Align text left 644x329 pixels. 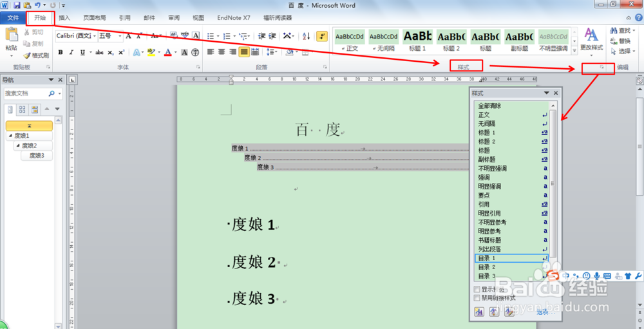coord(211,52)
